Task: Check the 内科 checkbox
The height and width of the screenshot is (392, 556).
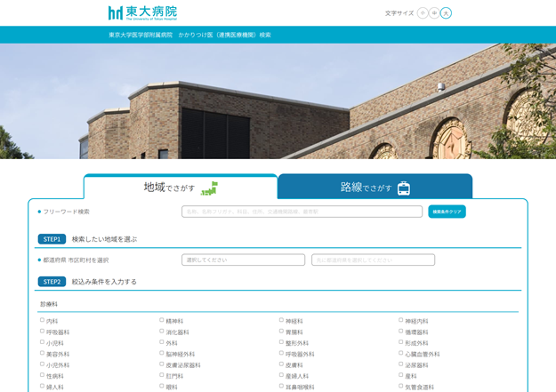Action: (x=42, y=320)
